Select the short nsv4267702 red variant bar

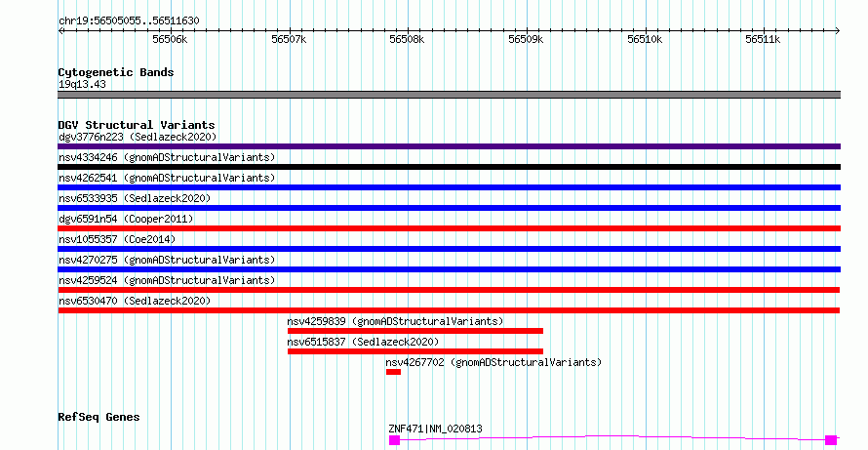393,372
